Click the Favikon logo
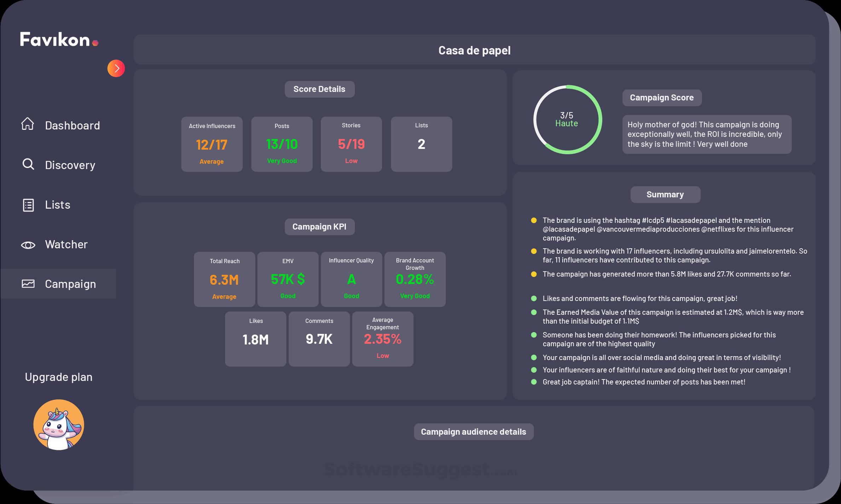This screenshot has width=841, height=504. (x=55, y=40)
